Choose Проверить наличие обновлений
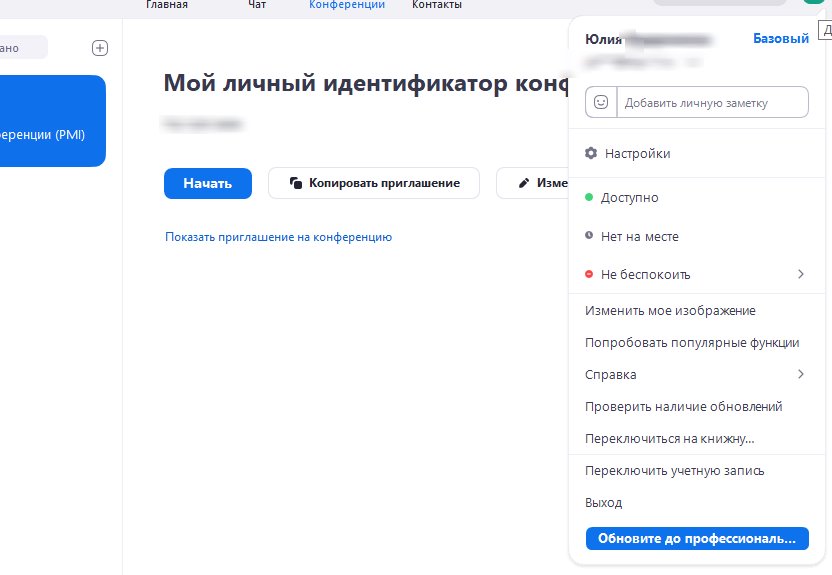Screen dimensions: 832x575 pos(683,407)
